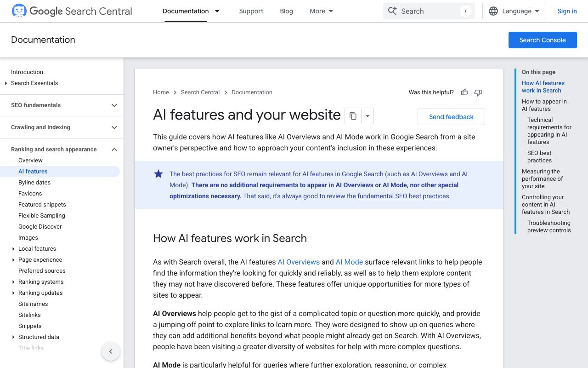Open Featured snippets in the sidebar
588x368 pixels.
(x=42, y=205)
